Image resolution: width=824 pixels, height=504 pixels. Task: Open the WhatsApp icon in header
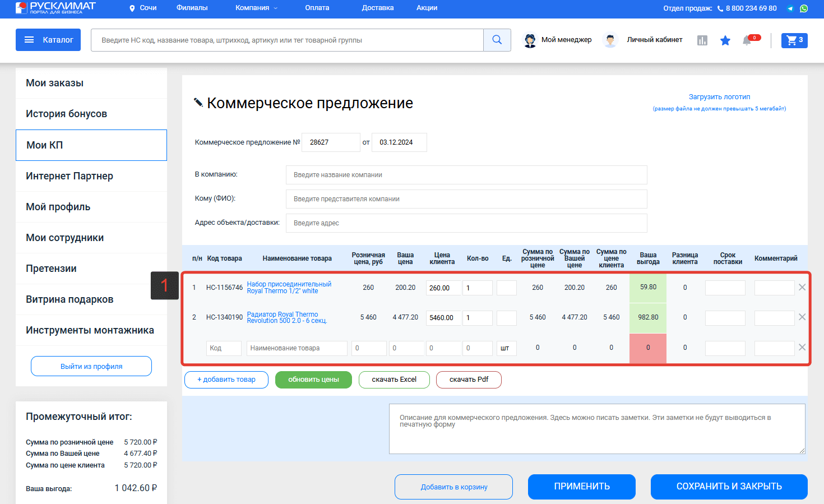804,8
